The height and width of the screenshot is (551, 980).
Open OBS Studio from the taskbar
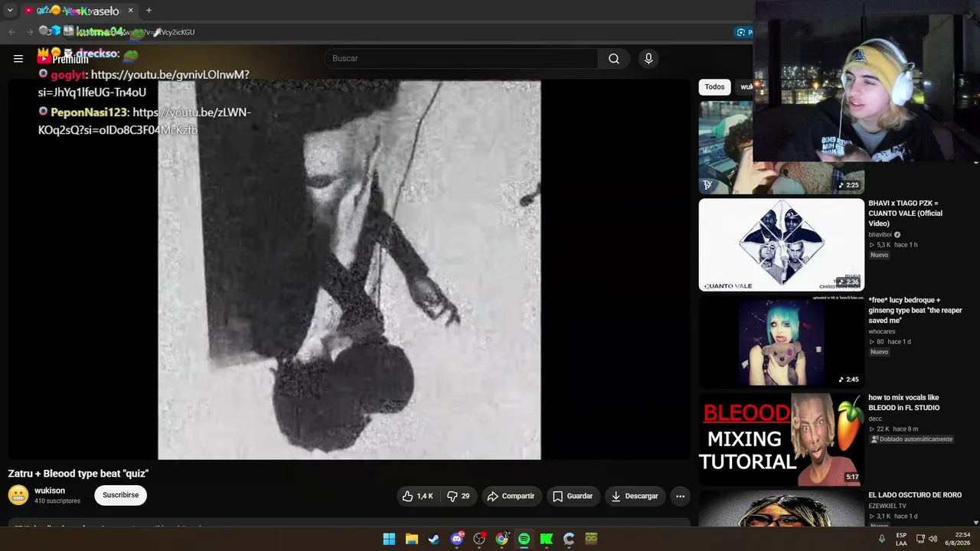point(479,539)
